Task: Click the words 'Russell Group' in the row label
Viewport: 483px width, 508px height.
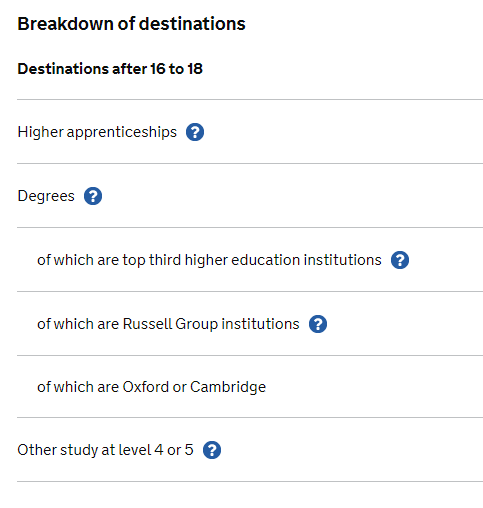Action: [170, 324]
